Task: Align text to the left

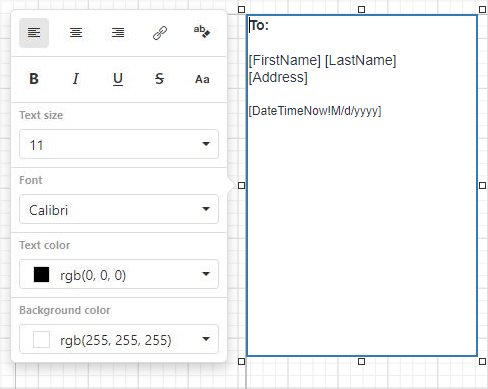Action: point(34,33)
